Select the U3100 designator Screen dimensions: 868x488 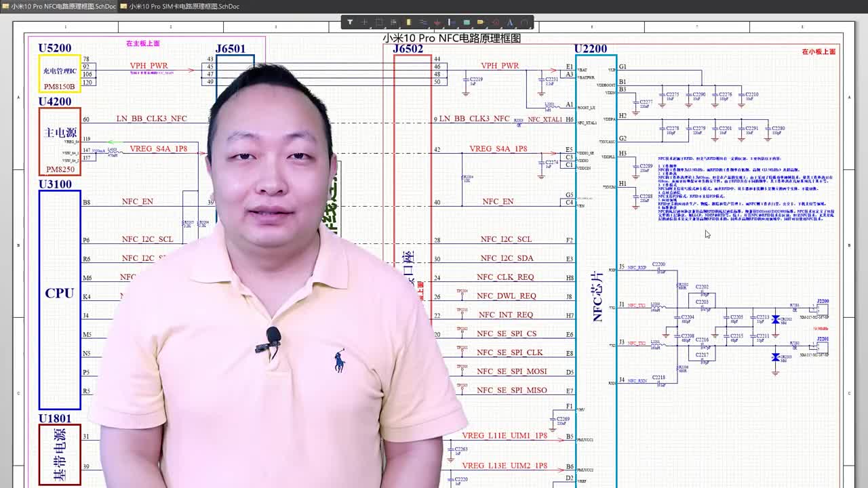(x=54, y=184)
